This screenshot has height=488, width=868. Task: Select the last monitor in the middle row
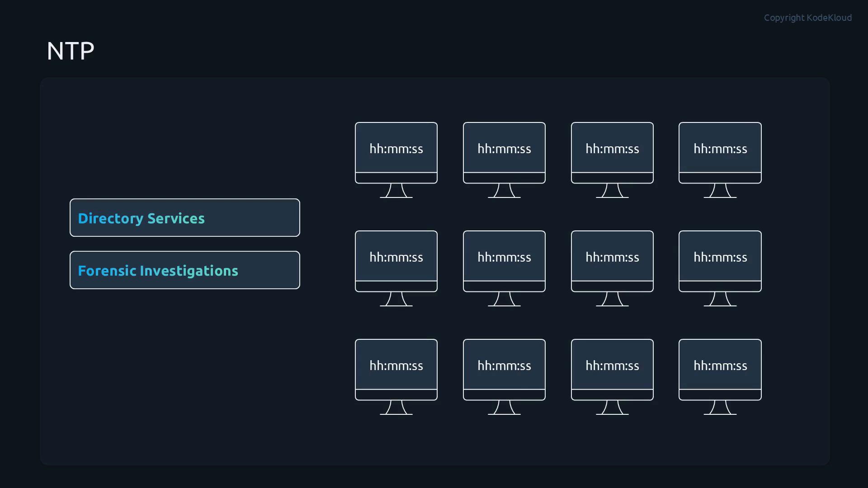tap(720, 268)
